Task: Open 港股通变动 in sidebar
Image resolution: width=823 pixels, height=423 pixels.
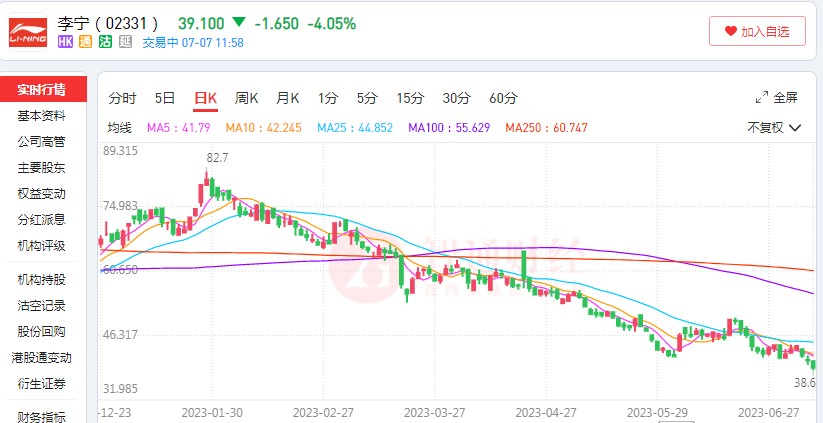Action: pyautogui.click(x=41, y=358)
